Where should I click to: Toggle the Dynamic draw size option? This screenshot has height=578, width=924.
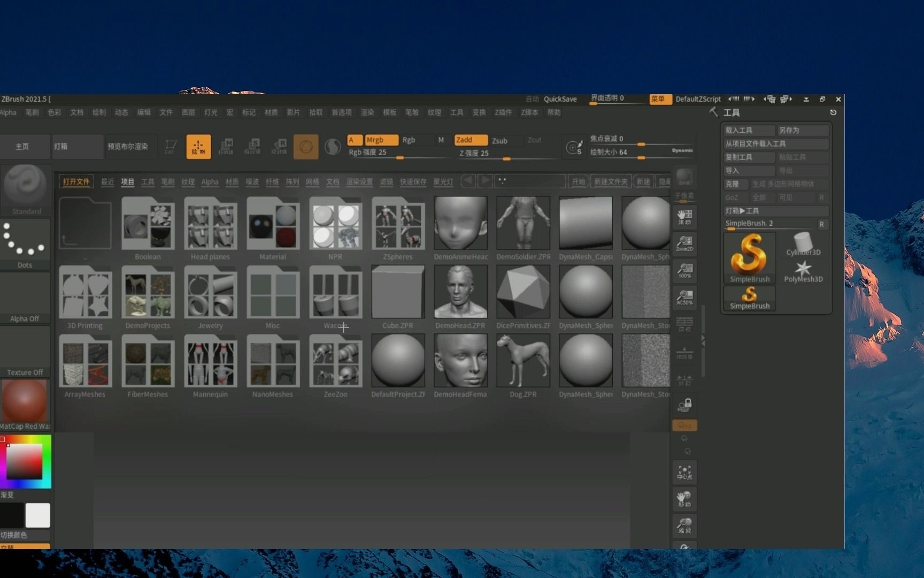point(682,150)
